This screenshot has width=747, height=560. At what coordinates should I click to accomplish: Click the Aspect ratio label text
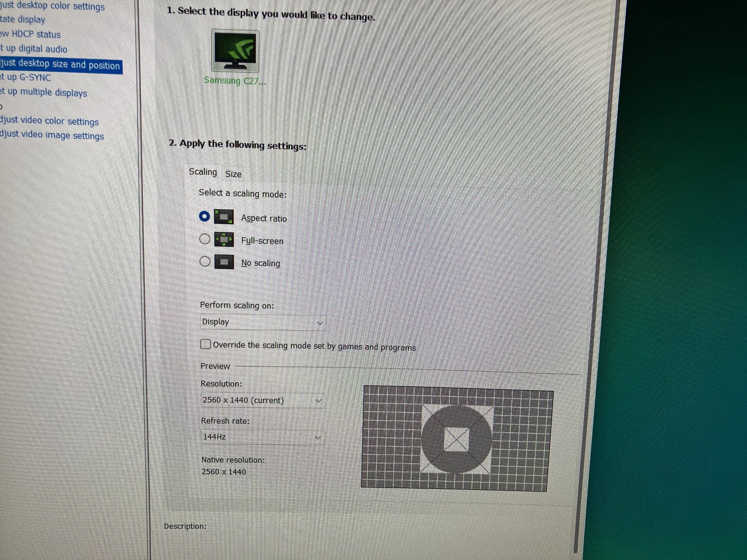264,218
